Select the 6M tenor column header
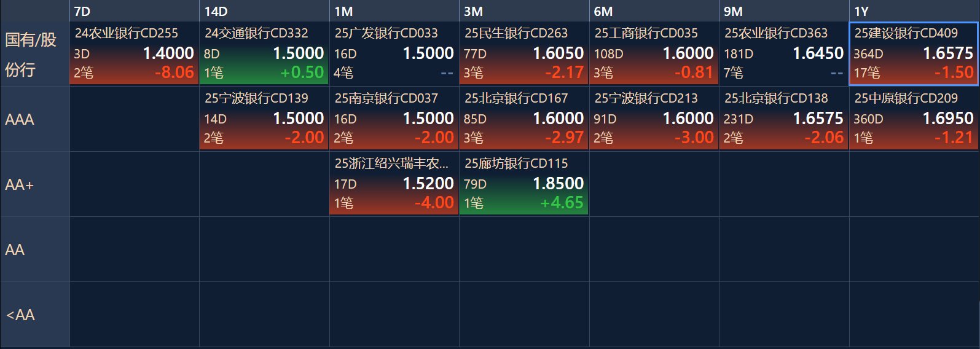Screen dimensions: 980x349 coord(654,11)
